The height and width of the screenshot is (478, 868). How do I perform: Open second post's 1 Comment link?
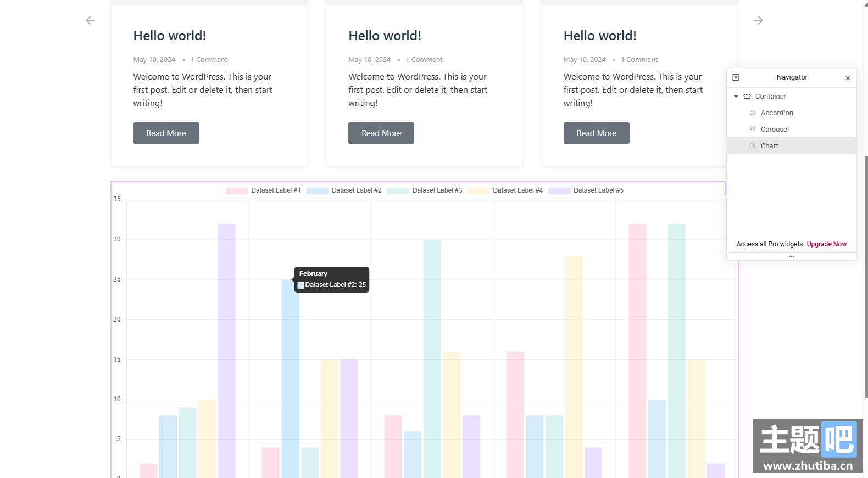(424, 60)
